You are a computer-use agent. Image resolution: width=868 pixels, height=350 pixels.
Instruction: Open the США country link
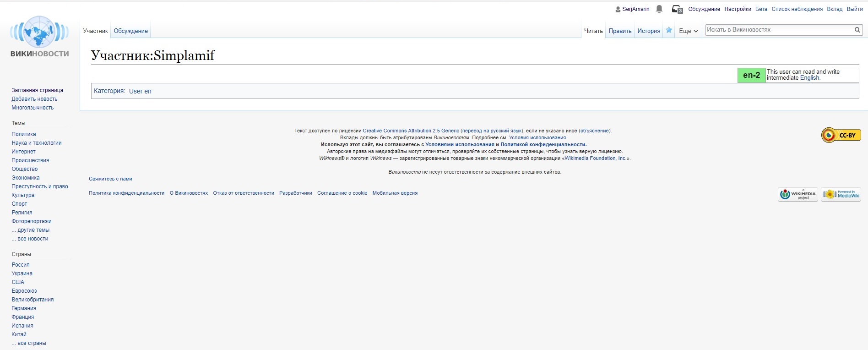pyautogui.click(x=18, y=282)
